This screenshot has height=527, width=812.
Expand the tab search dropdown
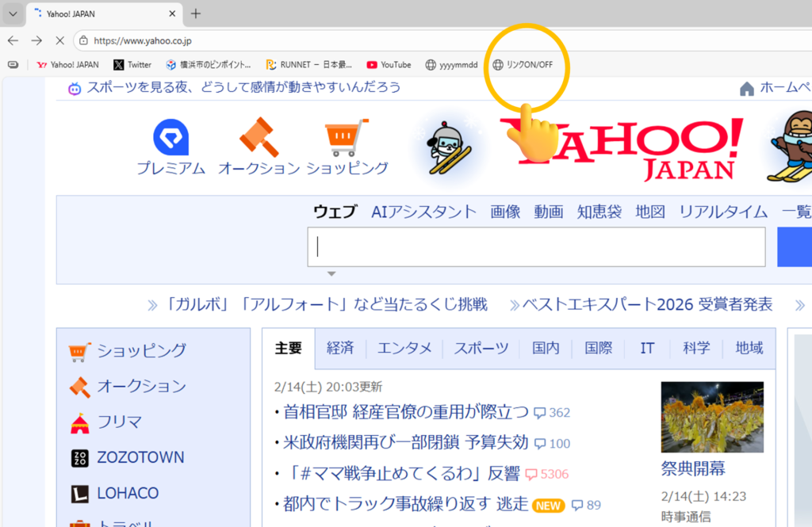[x=13, y=13]
